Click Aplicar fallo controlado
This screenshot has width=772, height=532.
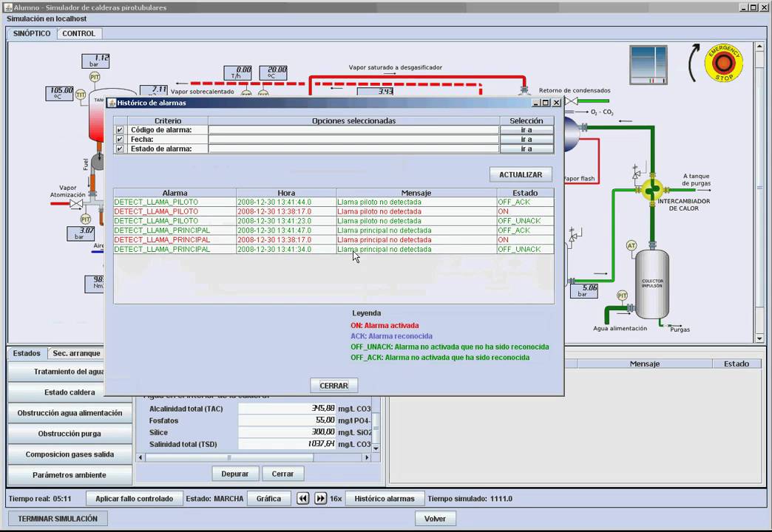[135, 499]
